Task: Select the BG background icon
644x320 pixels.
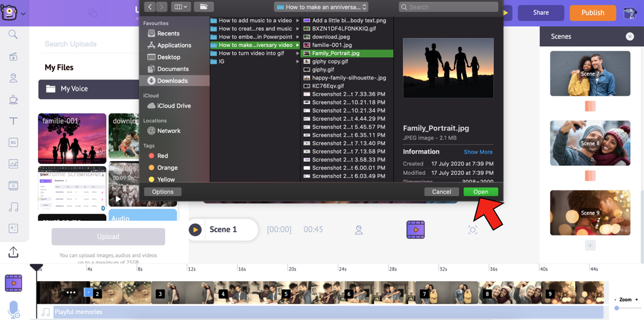Action: [x=13, y=143]
